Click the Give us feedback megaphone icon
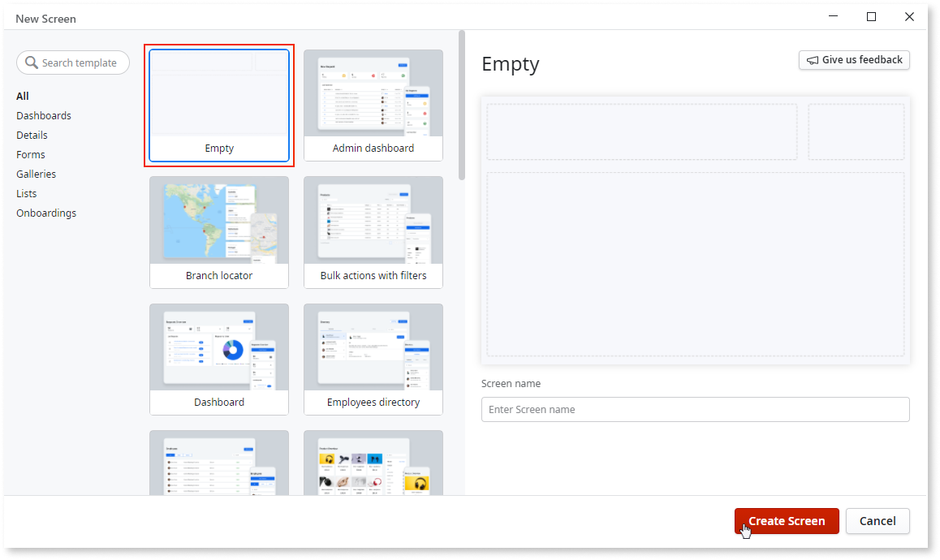Screen dimensions: 940x560 [812, 60]
